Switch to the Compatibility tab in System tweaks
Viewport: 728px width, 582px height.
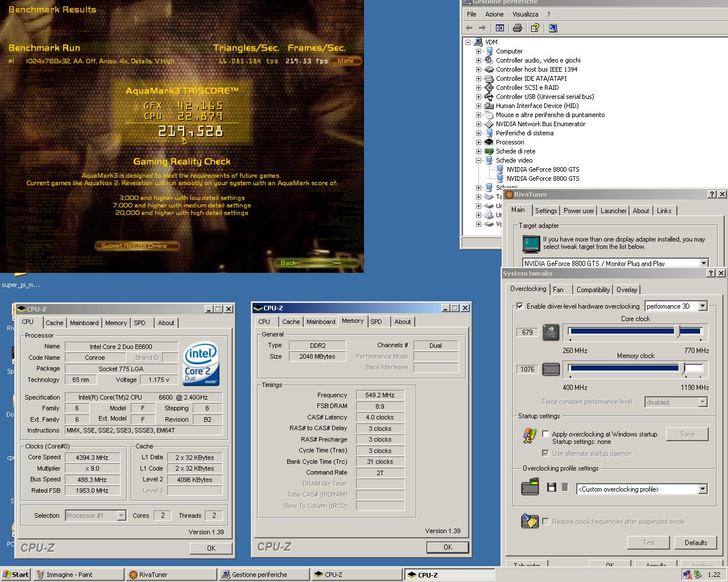pyautogui.click(x=593, y=290)
